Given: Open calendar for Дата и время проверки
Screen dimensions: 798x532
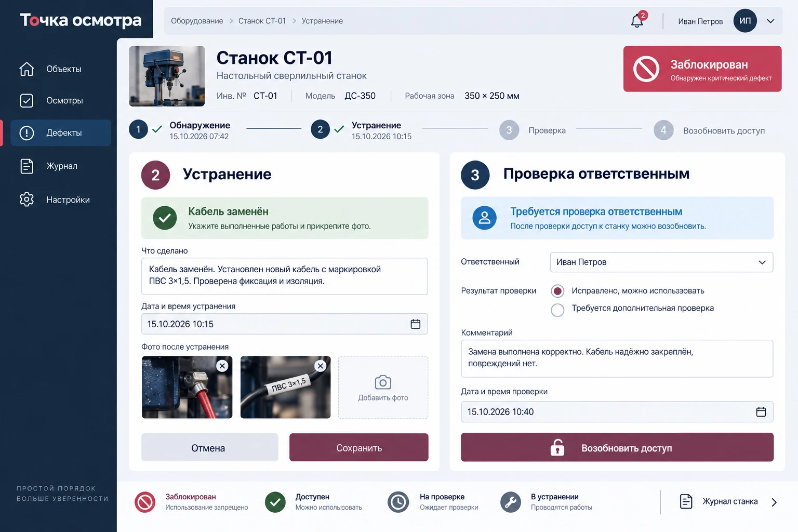Looking at the screenshot, I should point(761,411).
